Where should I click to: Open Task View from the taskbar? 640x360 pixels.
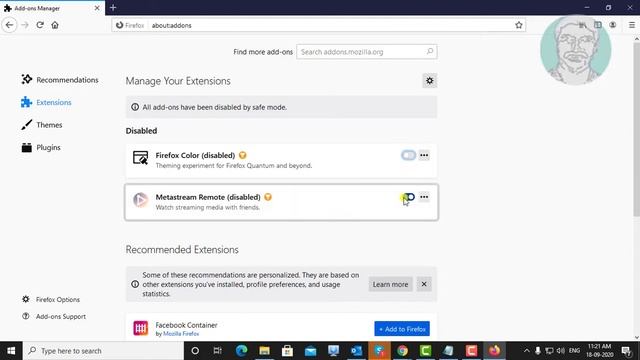click(218, 351)
